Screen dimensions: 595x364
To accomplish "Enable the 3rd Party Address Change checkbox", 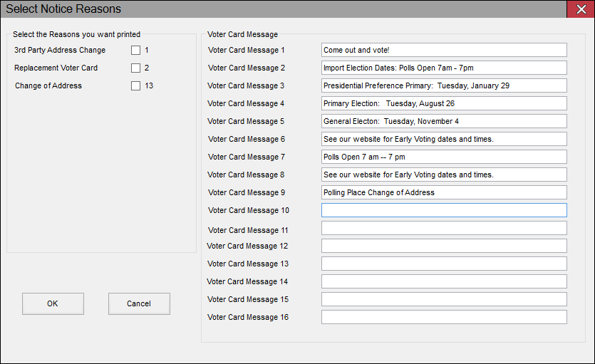I will coord(135,51).
